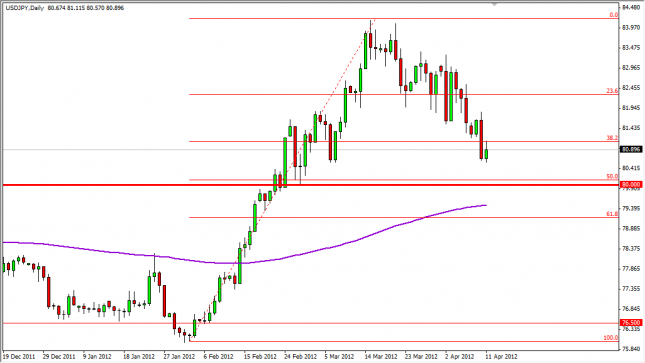Select the red 80.000 price level label
Screen dimensions: 645x363
tap(631, 185)
